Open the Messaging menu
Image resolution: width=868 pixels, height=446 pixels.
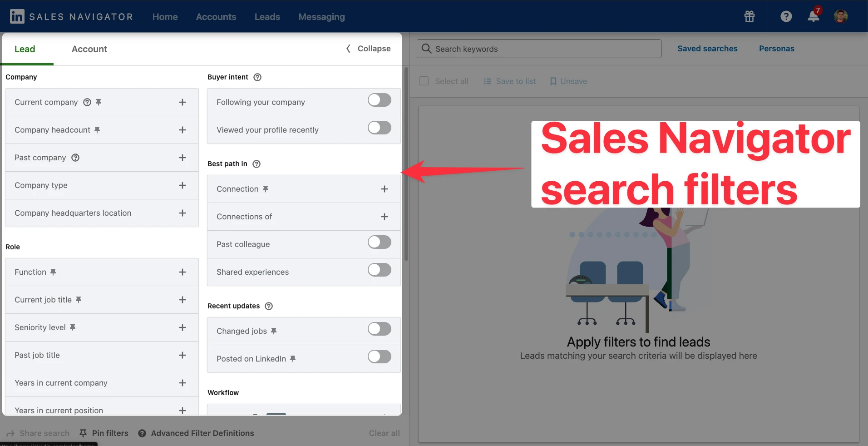coord(322,17)
